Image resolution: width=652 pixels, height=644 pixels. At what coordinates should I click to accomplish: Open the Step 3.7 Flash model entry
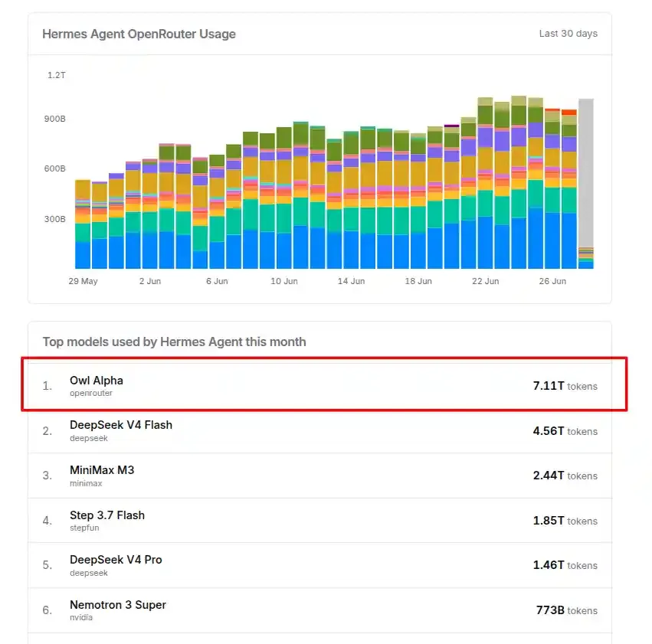point(319,521)
